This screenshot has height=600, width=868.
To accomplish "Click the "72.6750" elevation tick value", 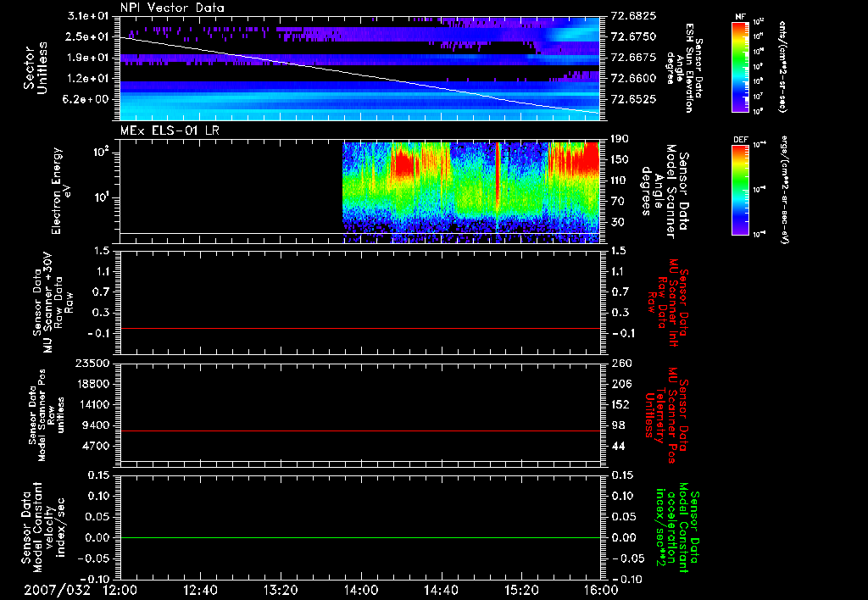I will pyautogui.click(x=633, y=36).
